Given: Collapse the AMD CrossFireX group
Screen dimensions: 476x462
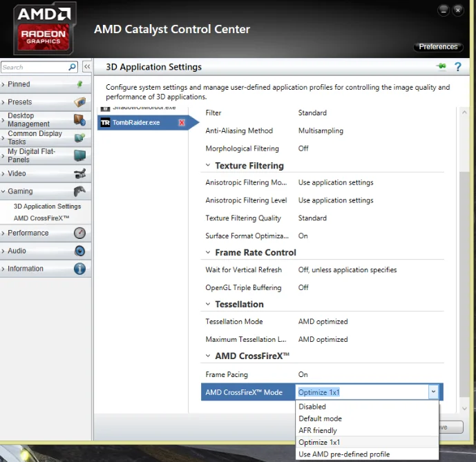Looking at the screenshot, I should [x=208, y=356].
